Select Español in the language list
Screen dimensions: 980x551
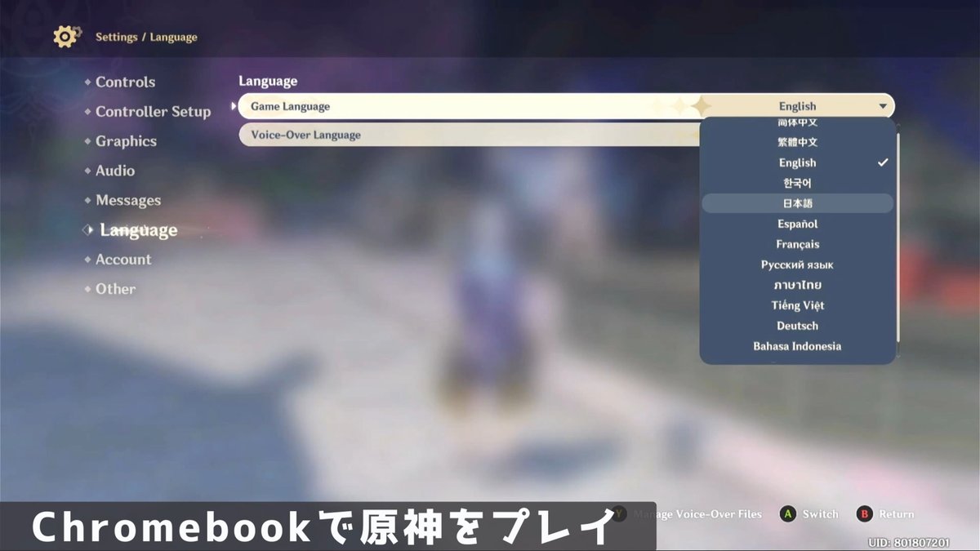[797, 224]
